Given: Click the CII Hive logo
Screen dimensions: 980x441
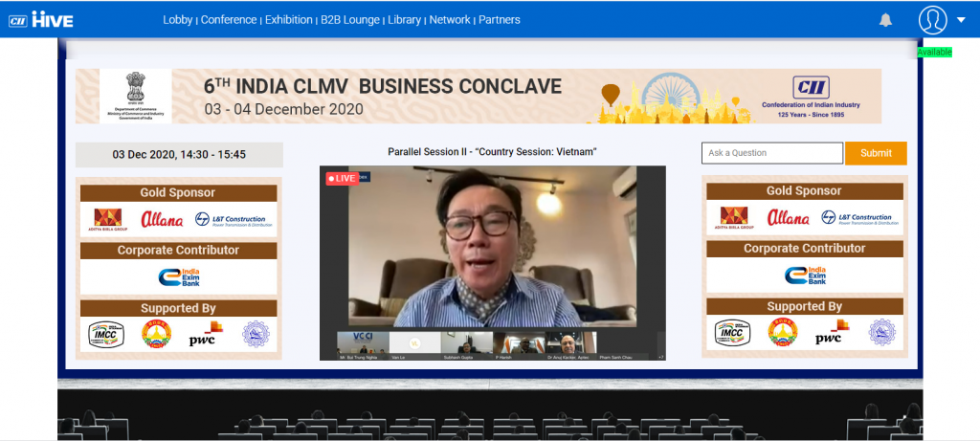Looking at the screenshot, I should [40, 19].
